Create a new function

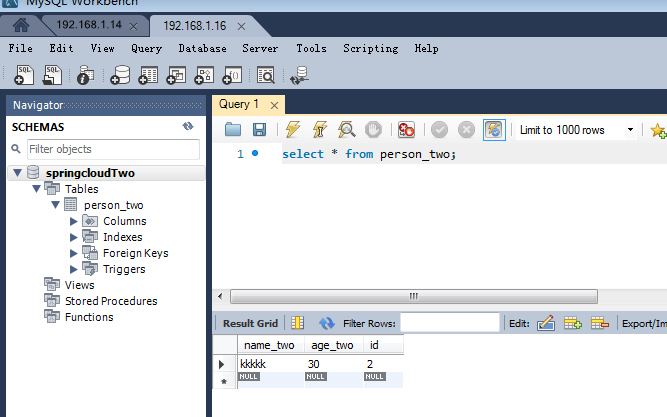point(232,75)
